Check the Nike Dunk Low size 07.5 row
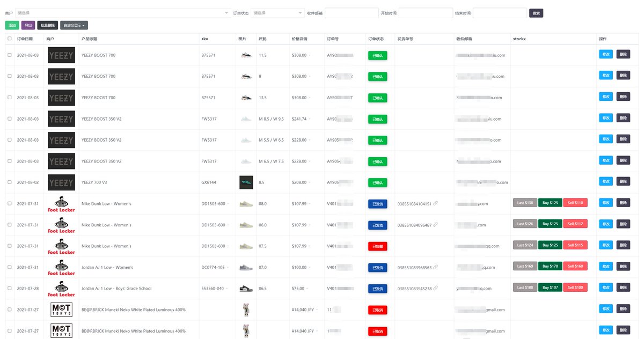 click(x=9, y=246)
